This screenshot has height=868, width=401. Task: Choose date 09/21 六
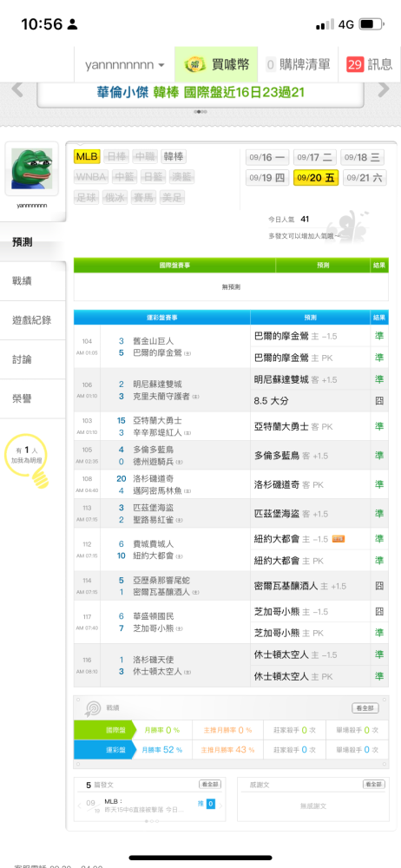coord(365,178)
